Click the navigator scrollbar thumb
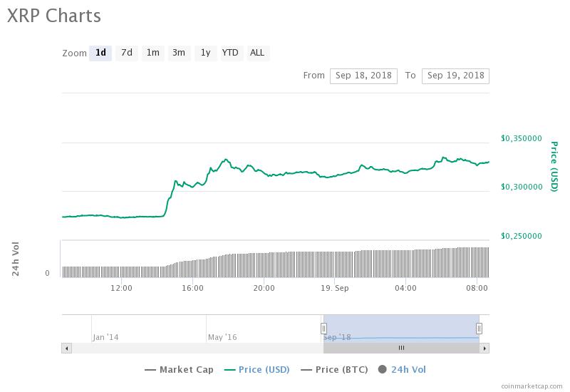570x392 pixels. pos(401,348)
